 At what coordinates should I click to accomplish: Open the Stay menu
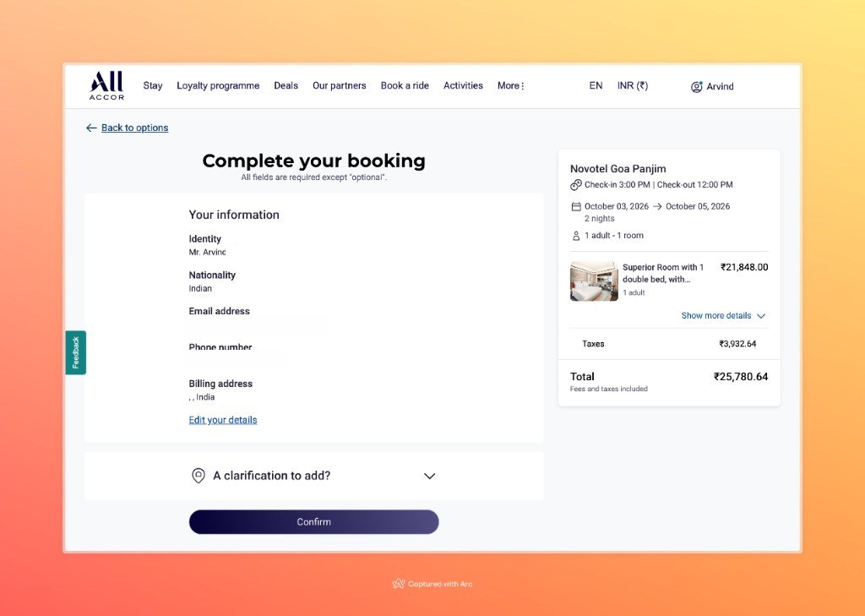pos(153,85)
